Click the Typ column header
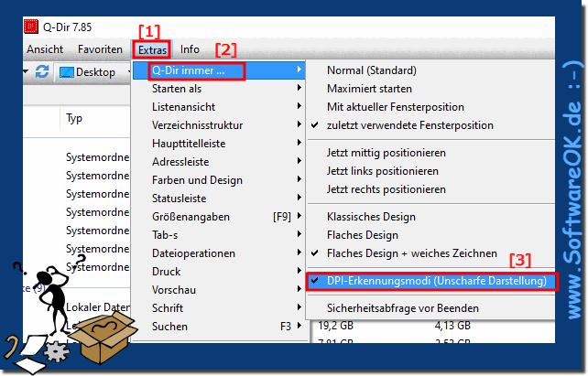The width and height of the screenshot is (588, 376). pyautogui.click(x=74, y=118)
